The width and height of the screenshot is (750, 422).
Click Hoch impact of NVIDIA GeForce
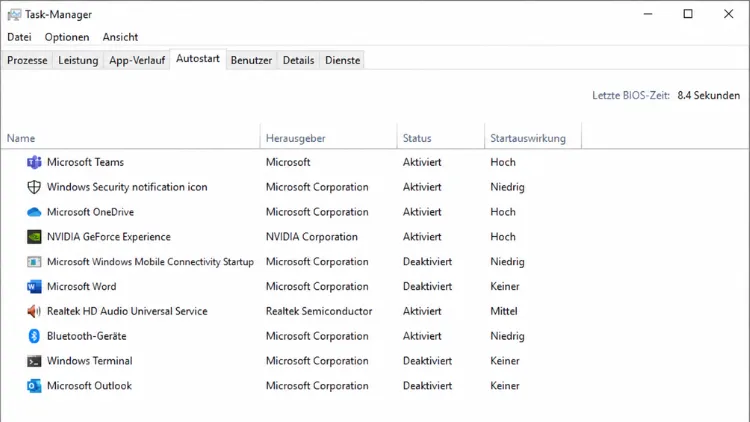tap(503, 237)
